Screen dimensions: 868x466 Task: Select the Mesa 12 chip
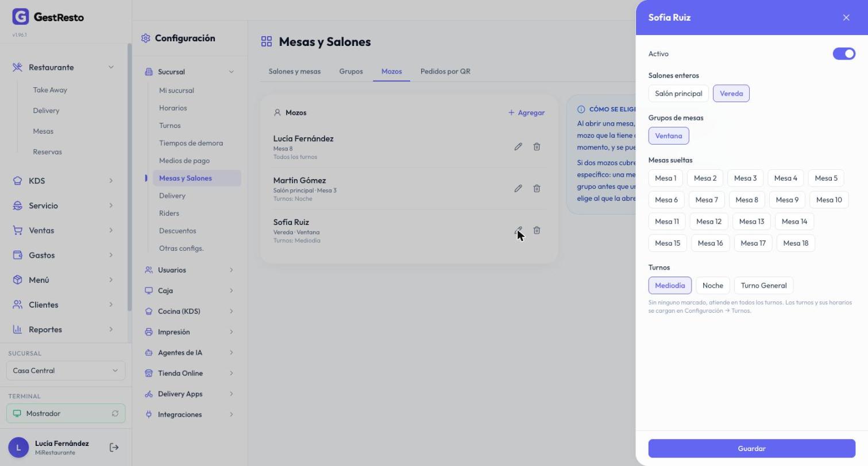tap(709, 222)
